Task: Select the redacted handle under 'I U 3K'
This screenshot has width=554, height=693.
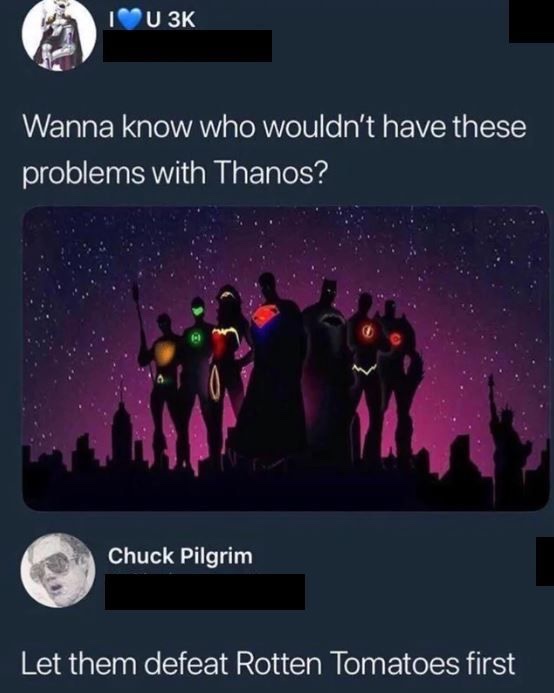Action: click(187, 46)
